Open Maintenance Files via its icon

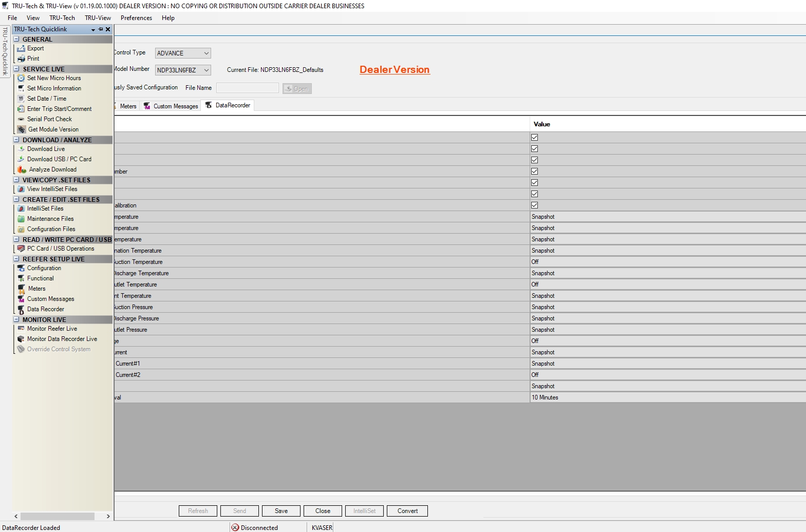pos(21,219)
